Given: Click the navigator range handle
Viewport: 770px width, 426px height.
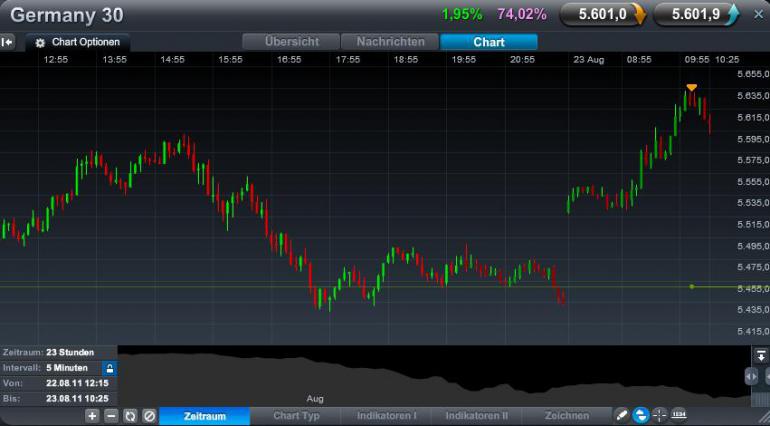Looking at the screenshot, I should pos(751,377).
